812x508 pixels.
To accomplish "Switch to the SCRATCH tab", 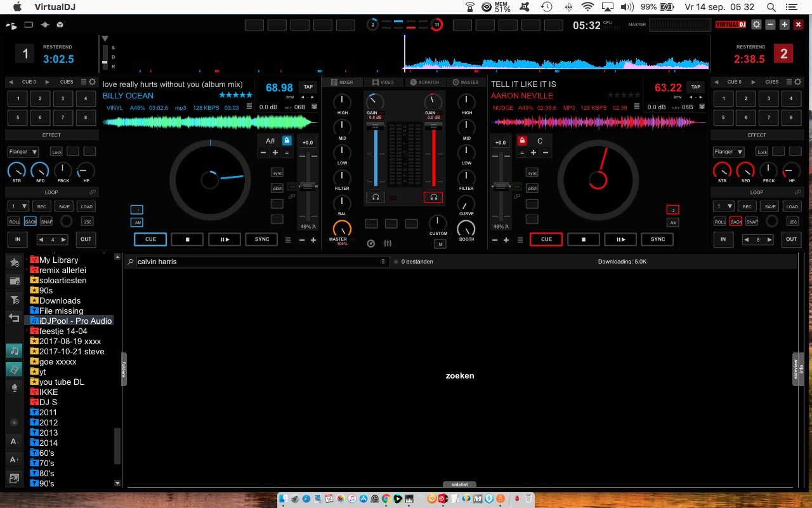I will [x=424, y=82].
